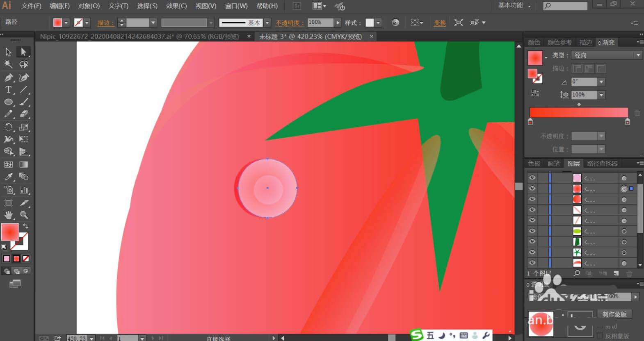Image resolution: width=644 pixels, height=341 pixels.
Task: Select the Column Graph tool
Action: pyautogui.click(x=24, y=190)
